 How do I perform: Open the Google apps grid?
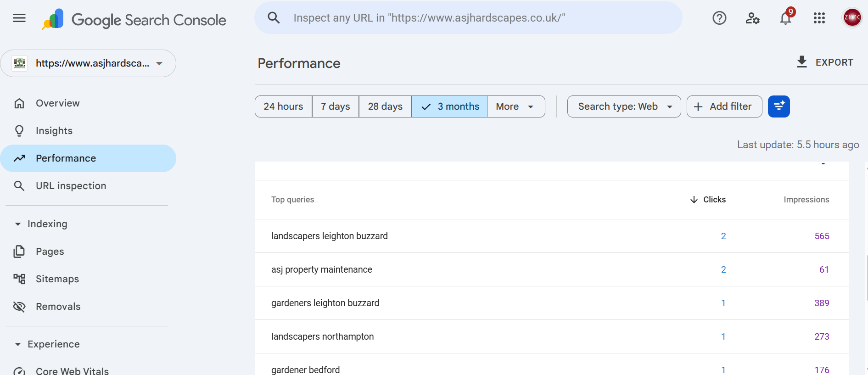pyautogui.click(x=819, y=18)
